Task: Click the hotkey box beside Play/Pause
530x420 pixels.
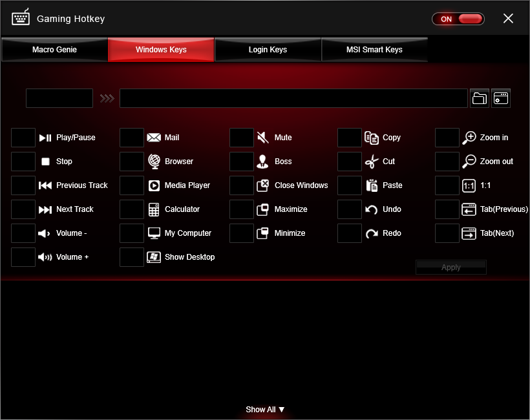Action: pyautogui.click(x=23, y=138)
